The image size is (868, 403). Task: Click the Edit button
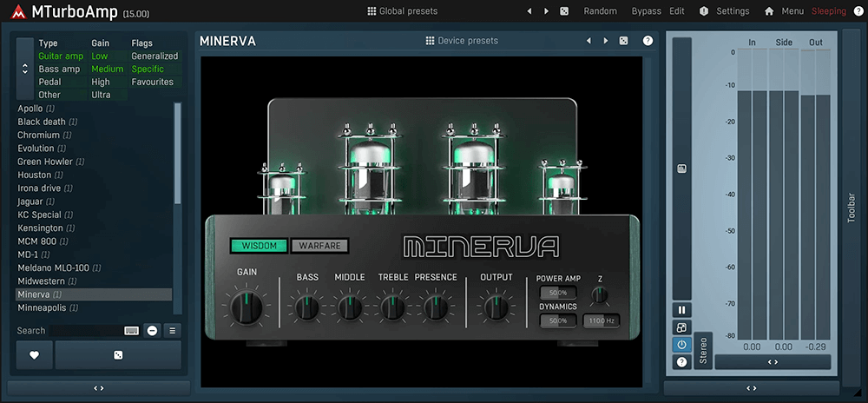pyautogui.click(x=676, y=11)
